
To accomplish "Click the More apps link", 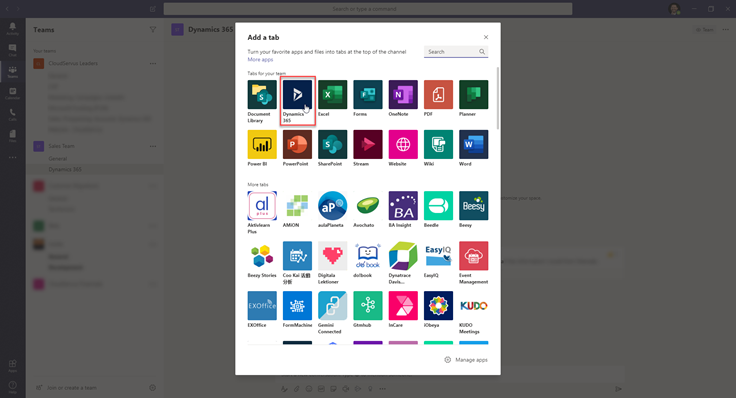I will click(260, 60).
